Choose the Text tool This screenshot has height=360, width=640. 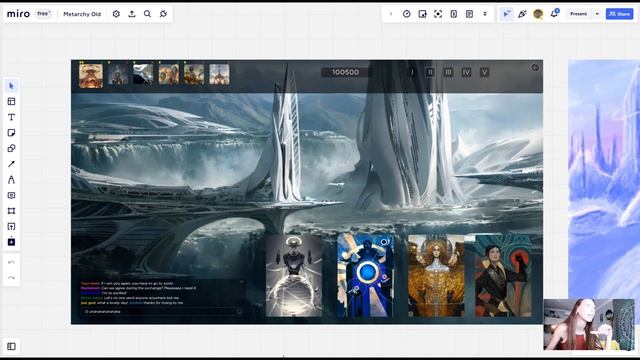tap(11, 117)
